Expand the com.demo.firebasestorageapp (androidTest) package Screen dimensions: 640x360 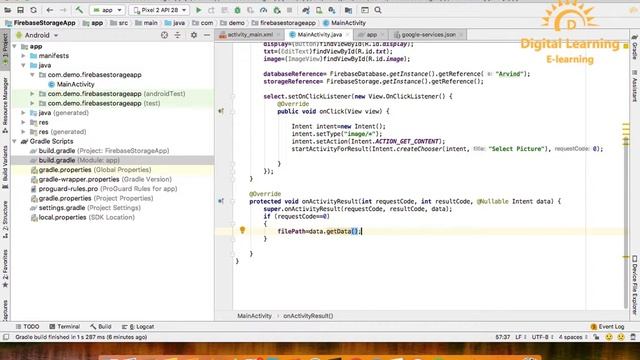tap(32, 93)
